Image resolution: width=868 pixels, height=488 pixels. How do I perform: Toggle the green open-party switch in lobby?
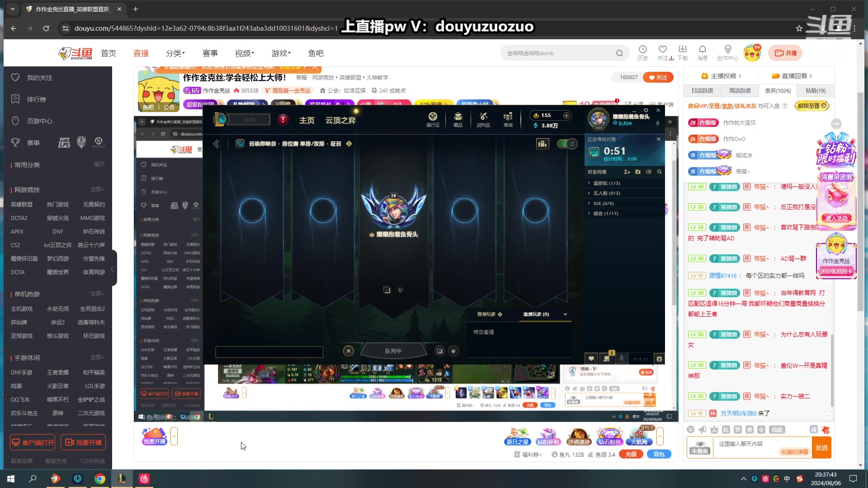coord(567,144)
